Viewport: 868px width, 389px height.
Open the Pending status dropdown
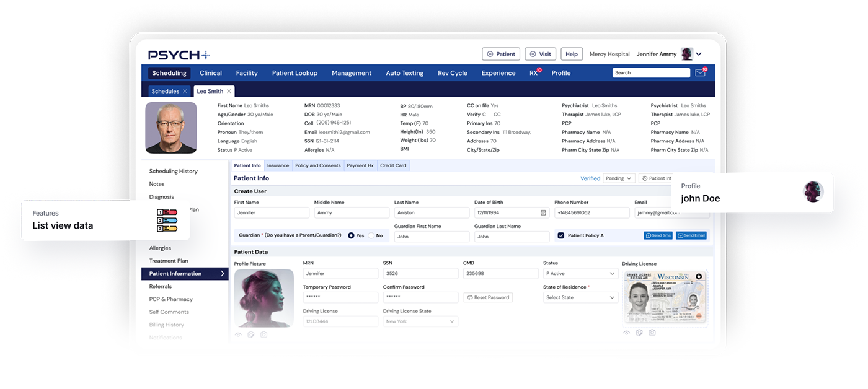(619, 178)
